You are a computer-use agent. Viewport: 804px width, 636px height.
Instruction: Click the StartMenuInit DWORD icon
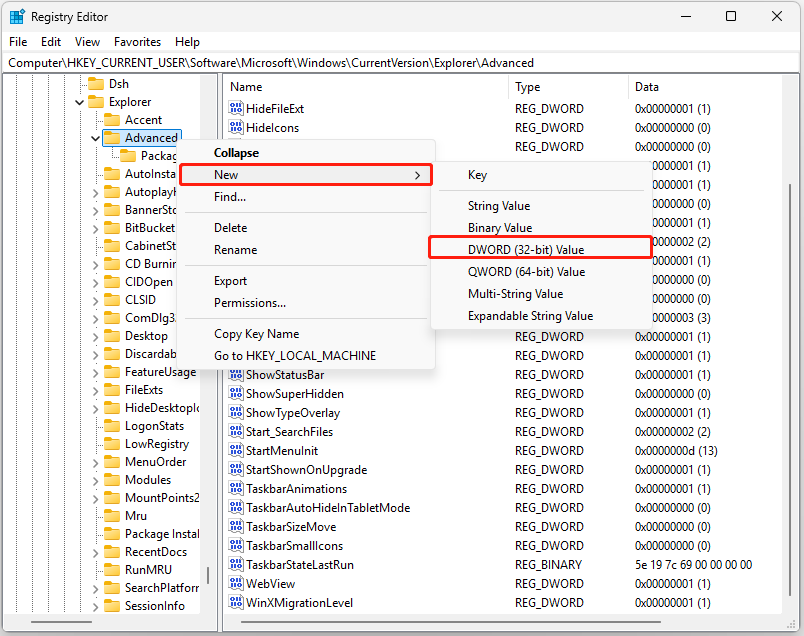[236, 450]
